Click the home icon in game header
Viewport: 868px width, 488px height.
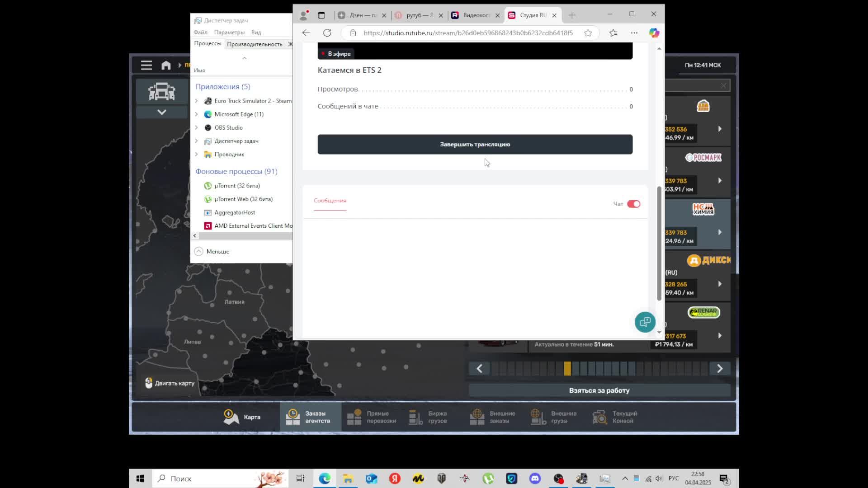coord(166,65)
